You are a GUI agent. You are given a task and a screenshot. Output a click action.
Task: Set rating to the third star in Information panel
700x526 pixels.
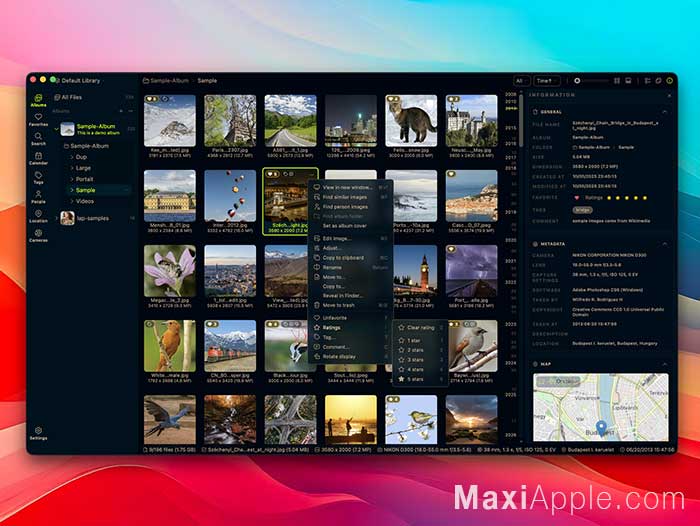[x=627, y=197]
